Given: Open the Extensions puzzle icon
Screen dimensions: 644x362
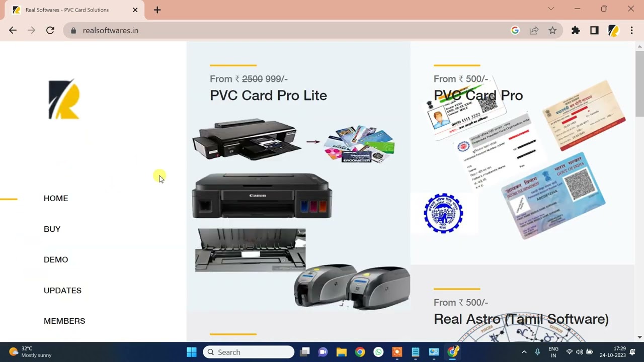Looking at the screenshot, I should coord(576,31).
